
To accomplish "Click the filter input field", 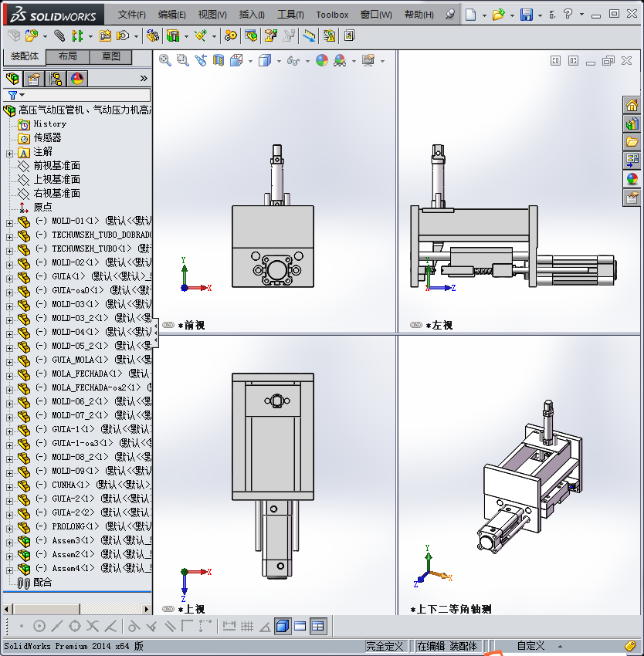I will pyautogui.click(x=86, y=95).
